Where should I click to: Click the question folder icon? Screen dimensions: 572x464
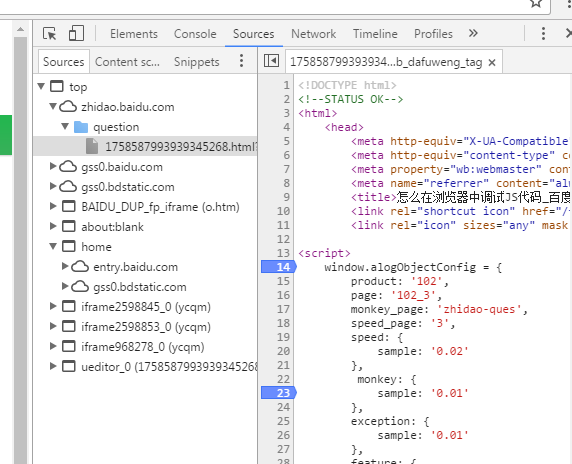pyautogui.click(x=81, y=127)
